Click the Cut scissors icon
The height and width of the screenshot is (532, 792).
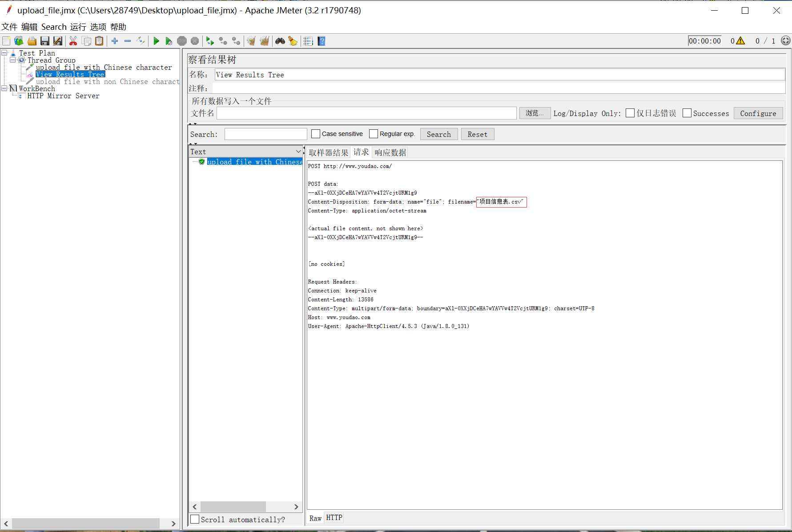(73, 41)
